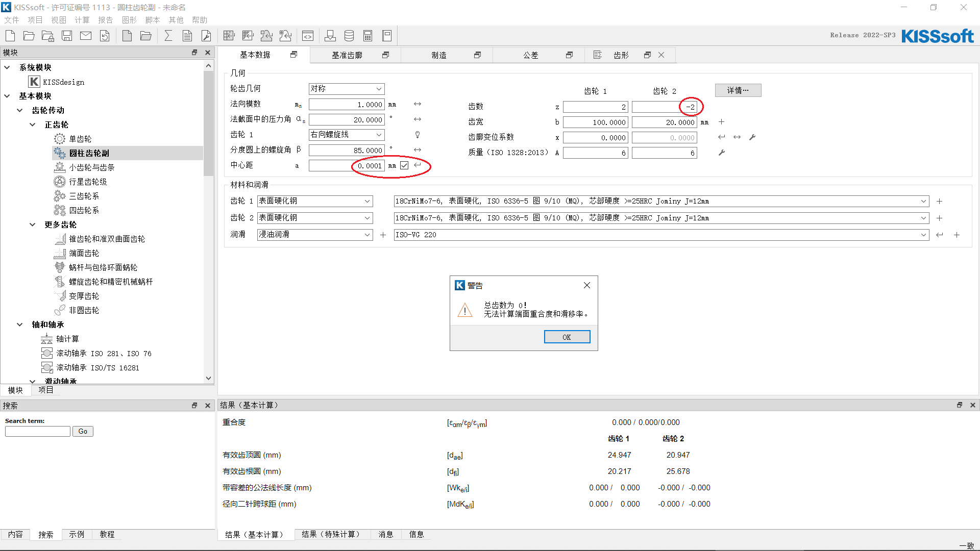Click the gray open project folder icon
The image size is (980, 551).
coord(146,36)
